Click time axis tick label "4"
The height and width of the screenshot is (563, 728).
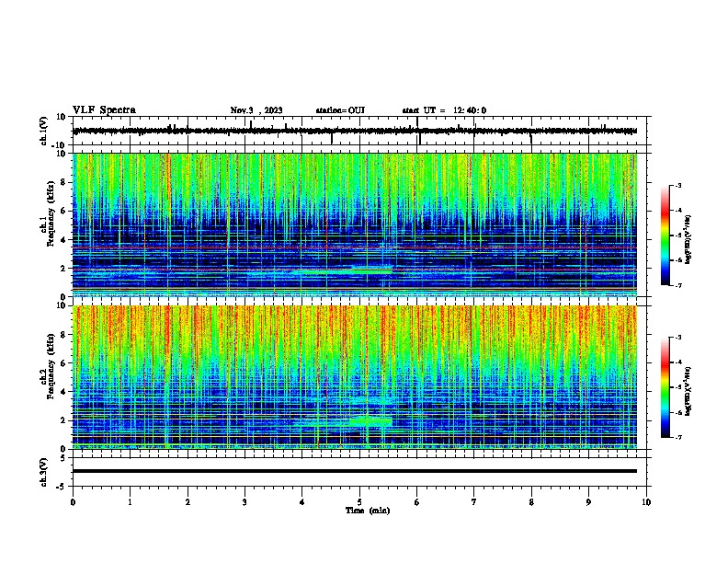point(302,502)
